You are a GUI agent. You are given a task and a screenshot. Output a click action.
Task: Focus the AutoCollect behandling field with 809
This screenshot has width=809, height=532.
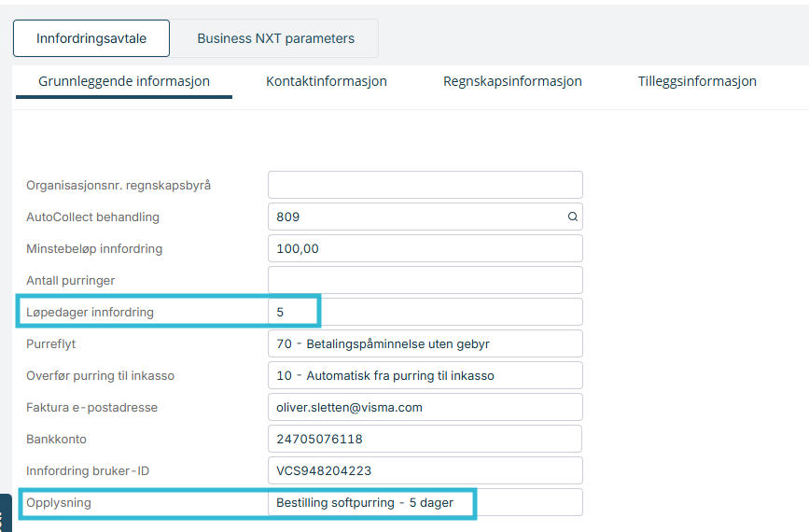point(425,217)
